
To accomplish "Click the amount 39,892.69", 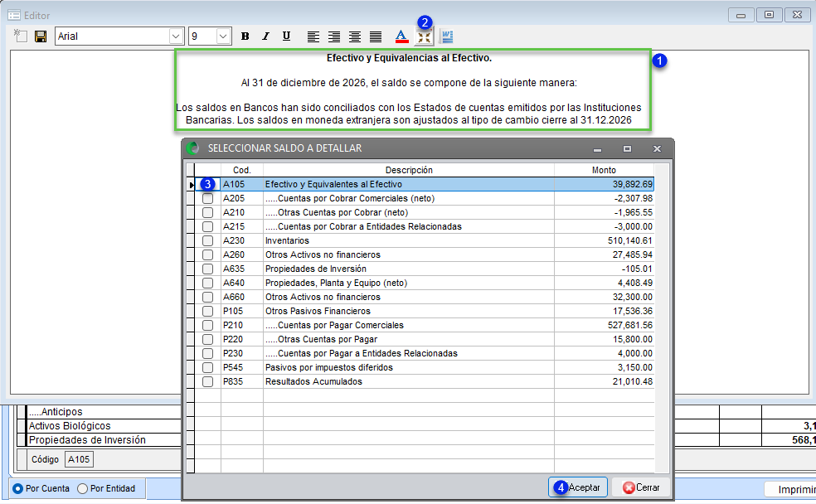I will point(632,184).
